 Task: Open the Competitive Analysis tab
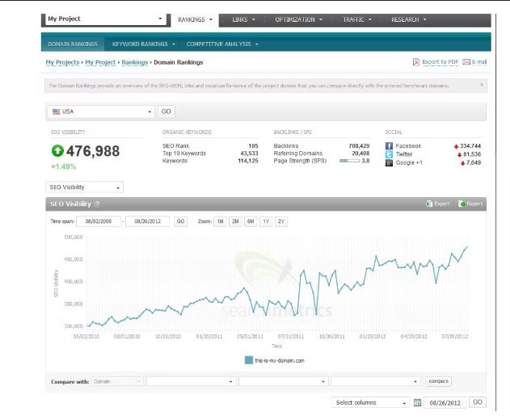[x=222, y=44]
